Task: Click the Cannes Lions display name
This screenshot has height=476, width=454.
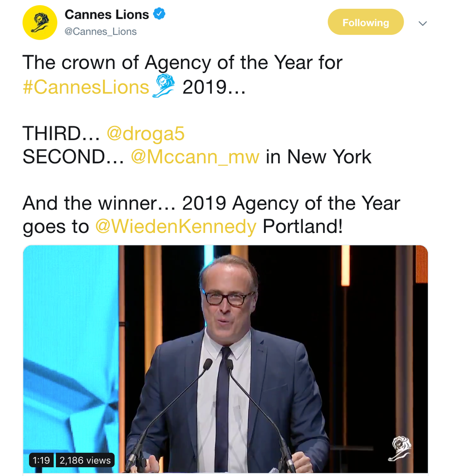Action: (x=107, y=15)
